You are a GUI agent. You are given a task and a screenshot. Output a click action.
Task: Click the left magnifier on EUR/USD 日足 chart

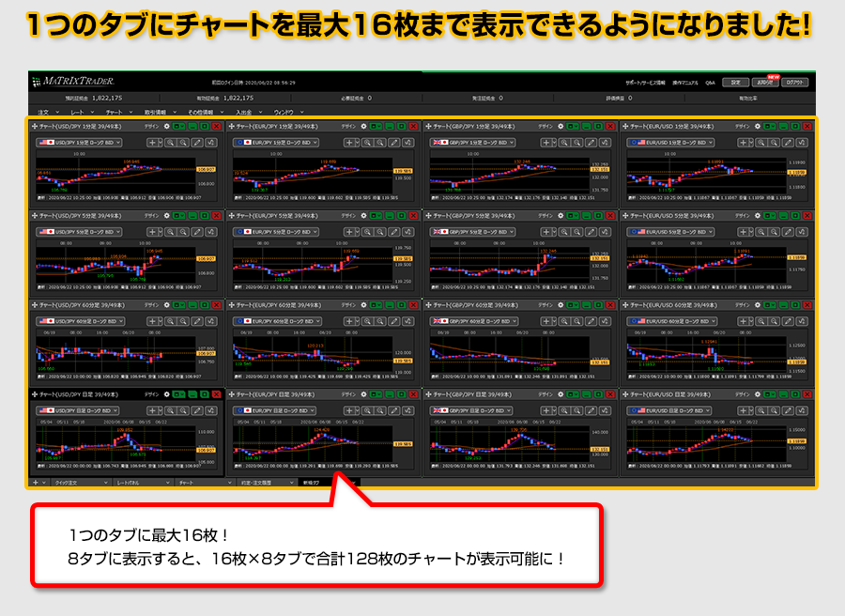(760, 410)
